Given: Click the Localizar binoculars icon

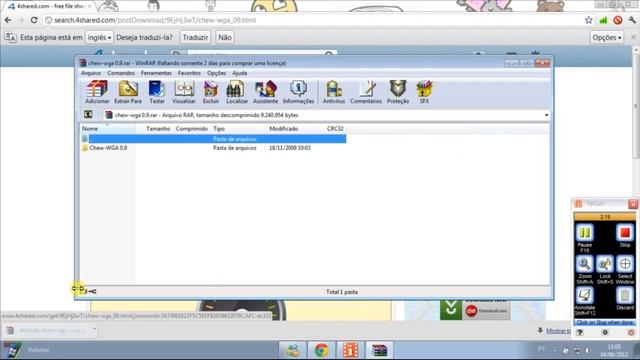Looking at the screenshot, I should (x=237, y=92).
